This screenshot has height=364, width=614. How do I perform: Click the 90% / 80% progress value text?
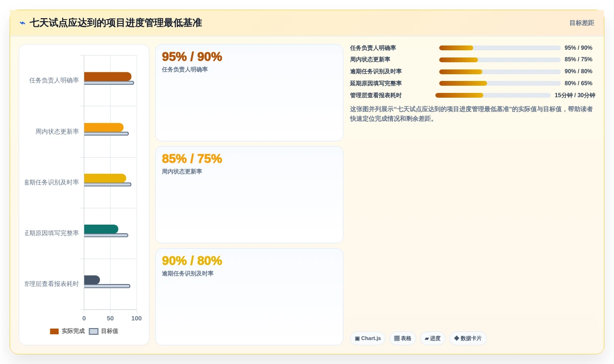579,72
